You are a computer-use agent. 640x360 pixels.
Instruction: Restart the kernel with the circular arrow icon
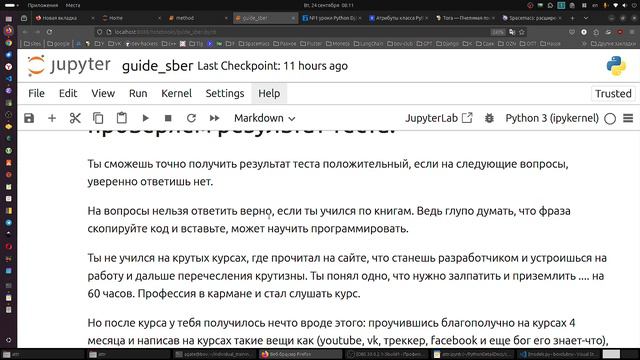[191, 118]
